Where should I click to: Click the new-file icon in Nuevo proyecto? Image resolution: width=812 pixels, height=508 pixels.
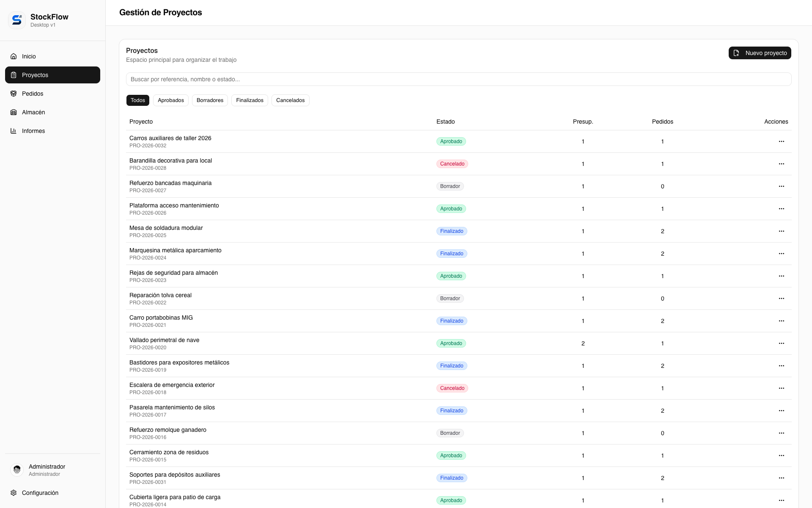click(x=736, y=53)
